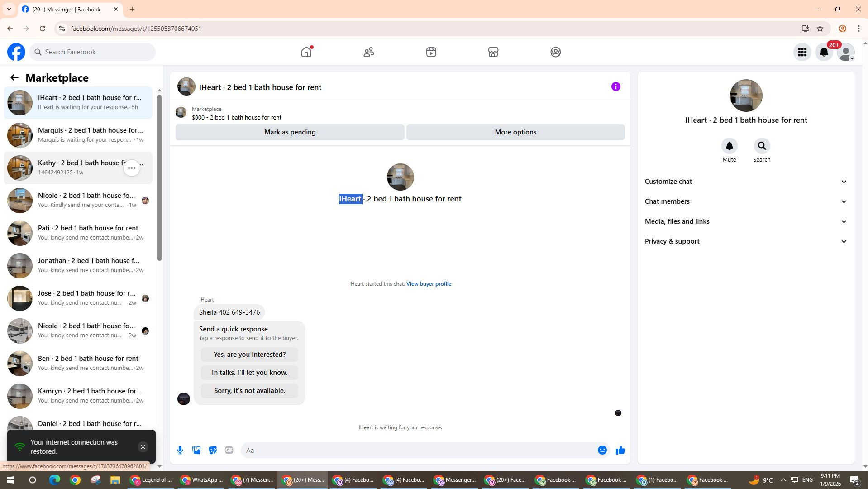Dismiss the internet connection restored notice
This screenshot has width=868, height=489.
coord(143,447)
